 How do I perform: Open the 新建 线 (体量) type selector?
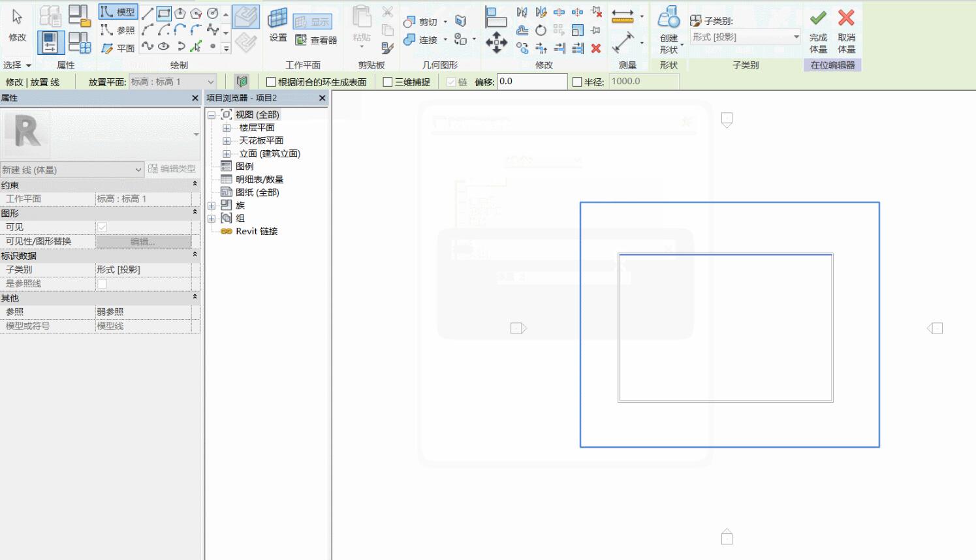pos(72,170)
